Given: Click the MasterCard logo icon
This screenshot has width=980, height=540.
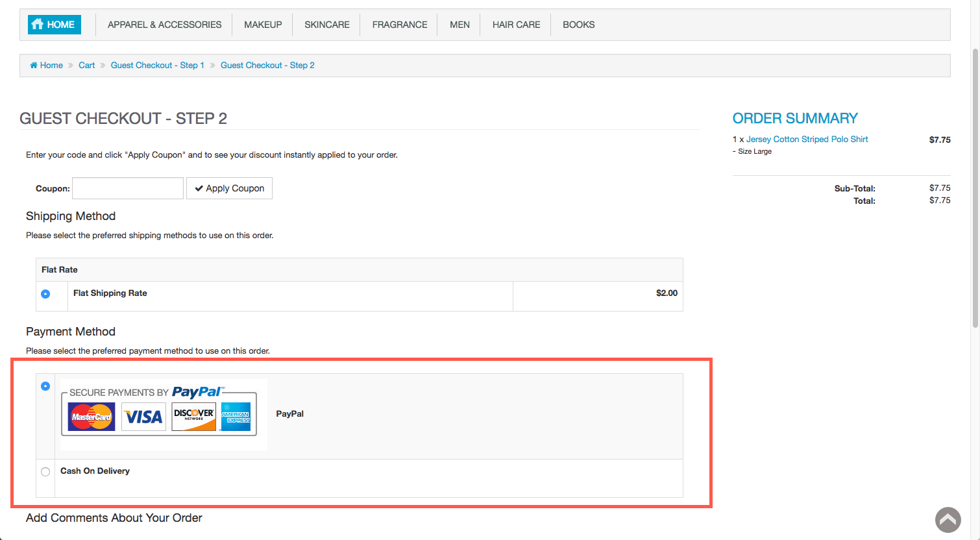Looking at the screenshot, I should click(92, 417).
